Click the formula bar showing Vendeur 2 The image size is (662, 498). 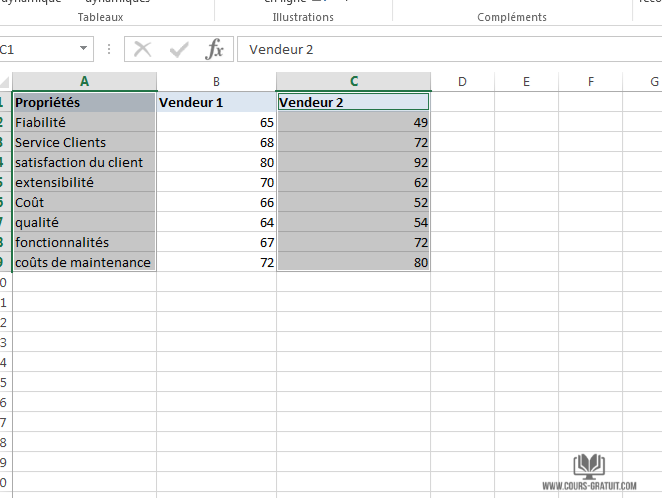[440, 50]
